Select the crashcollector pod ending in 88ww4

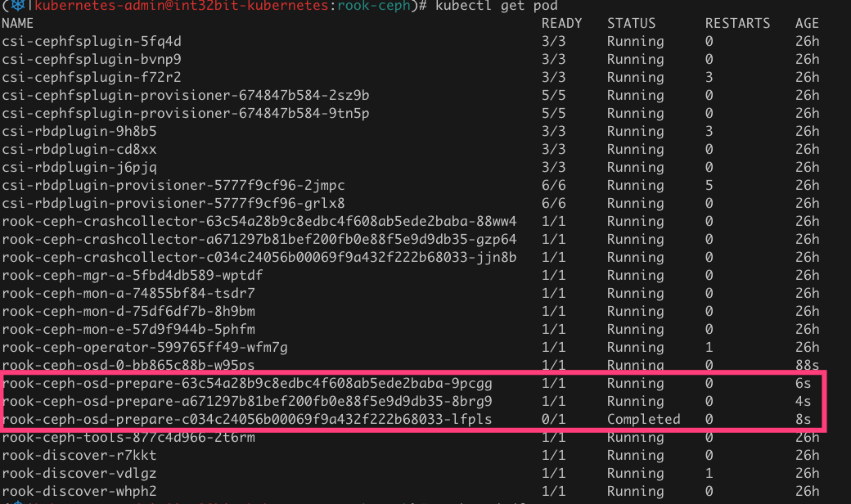[259, 222]
